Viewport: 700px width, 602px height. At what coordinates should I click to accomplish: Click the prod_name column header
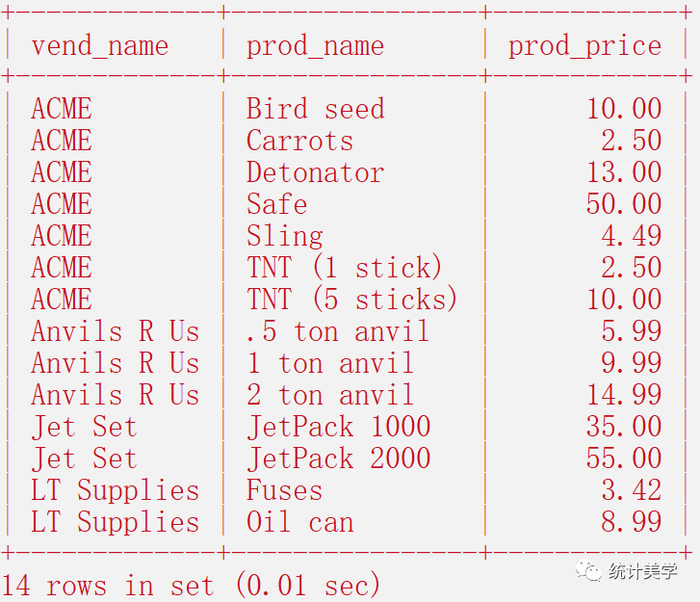click(315, 46)
